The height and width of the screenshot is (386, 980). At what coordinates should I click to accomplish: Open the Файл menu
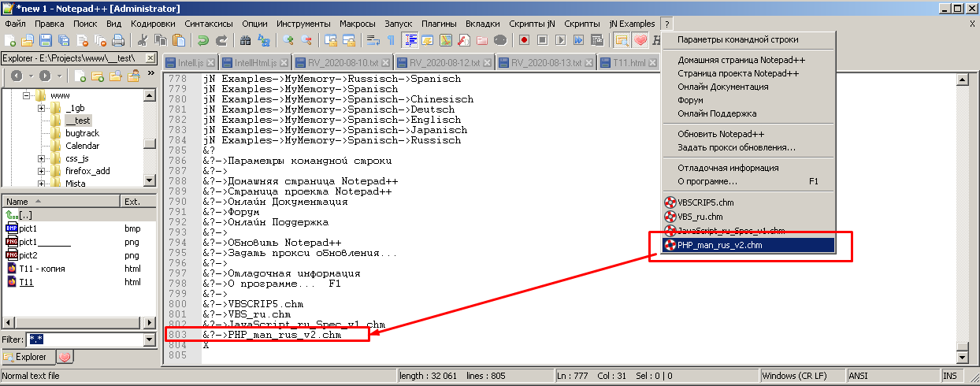click(14, 24)
